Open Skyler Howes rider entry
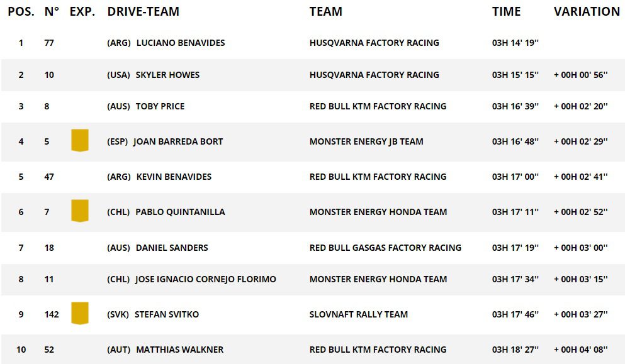Image resolution: width=625 pixels, height=364 pixels. [x=167, y=75]
